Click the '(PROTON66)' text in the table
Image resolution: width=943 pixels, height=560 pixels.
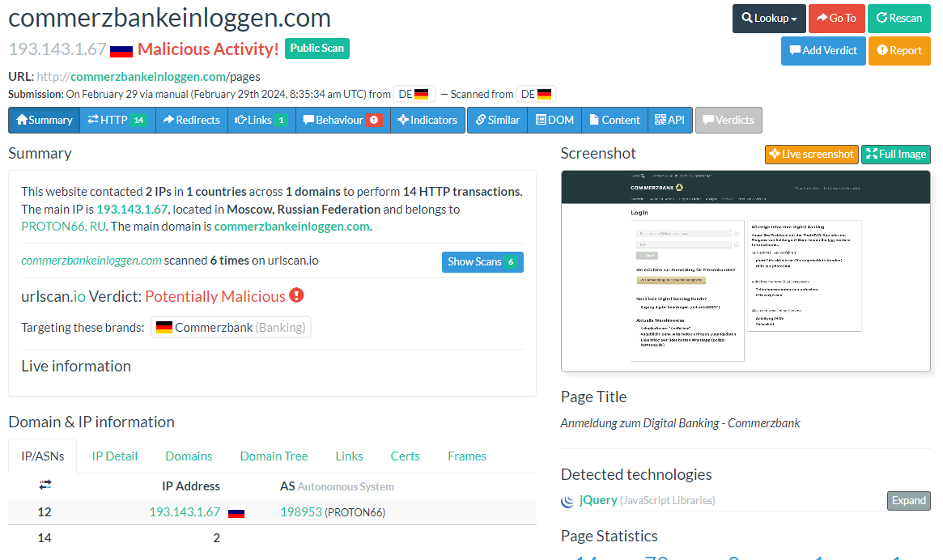355,512
